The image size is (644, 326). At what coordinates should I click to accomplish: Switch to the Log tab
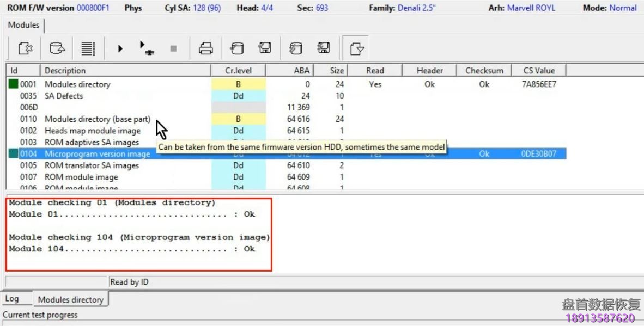(12, 298)
